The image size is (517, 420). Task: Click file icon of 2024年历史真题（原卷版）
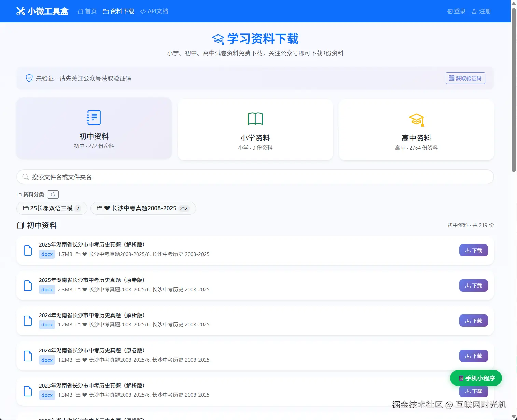pos(28,356)
